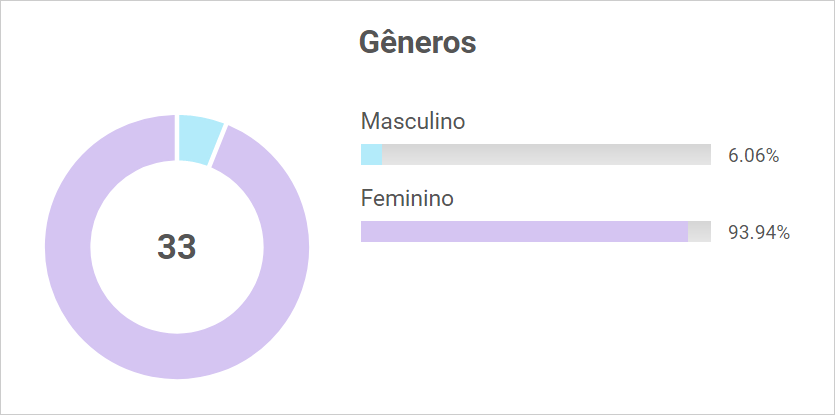Click the blue filled part of Masculino bar
The width and height of the screenshot is (835, 415).
371,155
